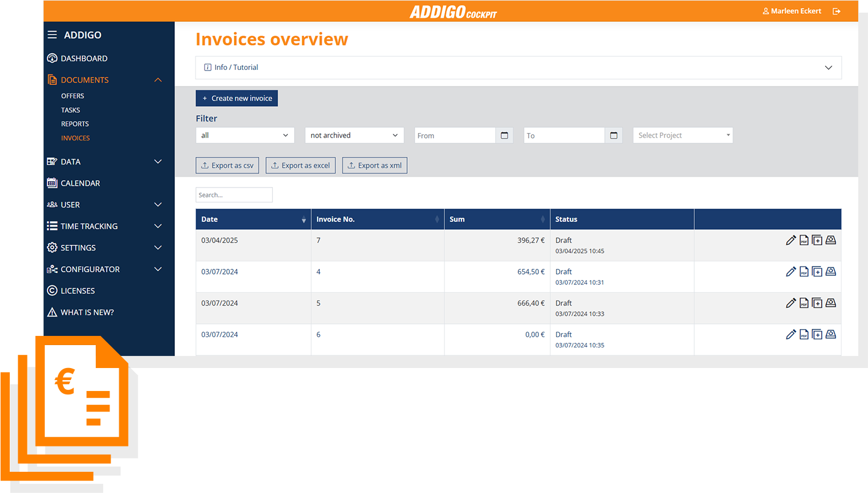Open the 'not archived' filter dropdown
The image size is (868, 493).
click(x=354, y=135)
